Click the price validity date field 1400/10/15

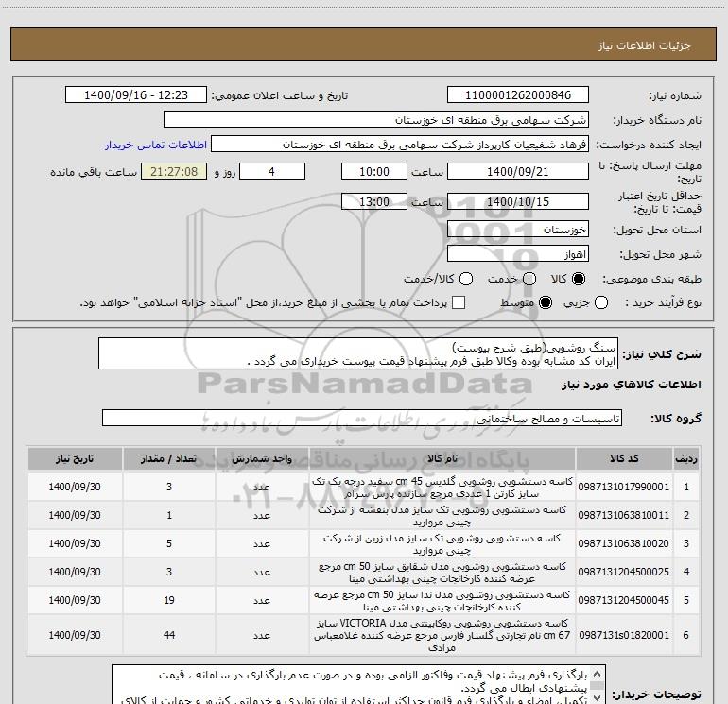click(518, 202)
